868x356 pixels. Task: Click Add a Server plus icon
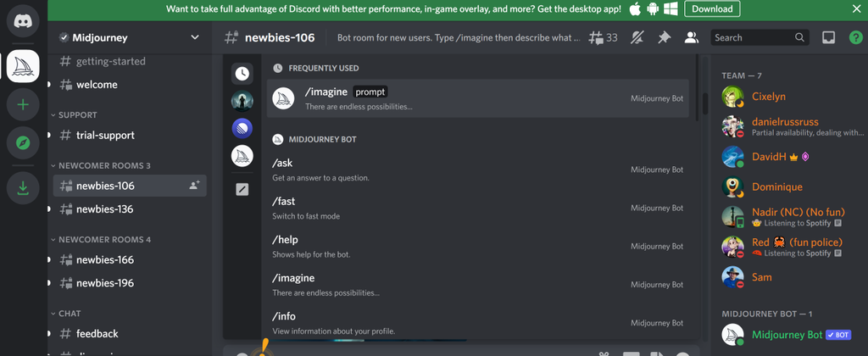click(x=23, y=105)
